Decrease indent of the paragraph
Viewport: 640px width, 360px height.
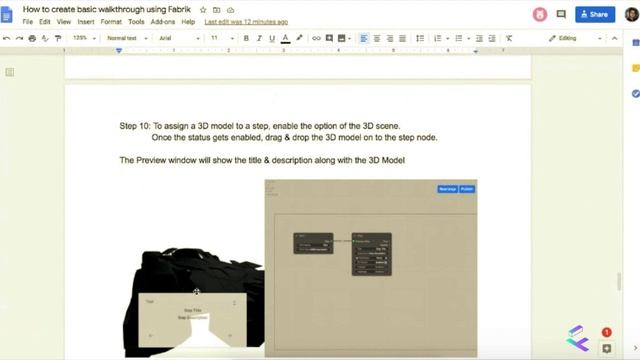coord(479,38)
